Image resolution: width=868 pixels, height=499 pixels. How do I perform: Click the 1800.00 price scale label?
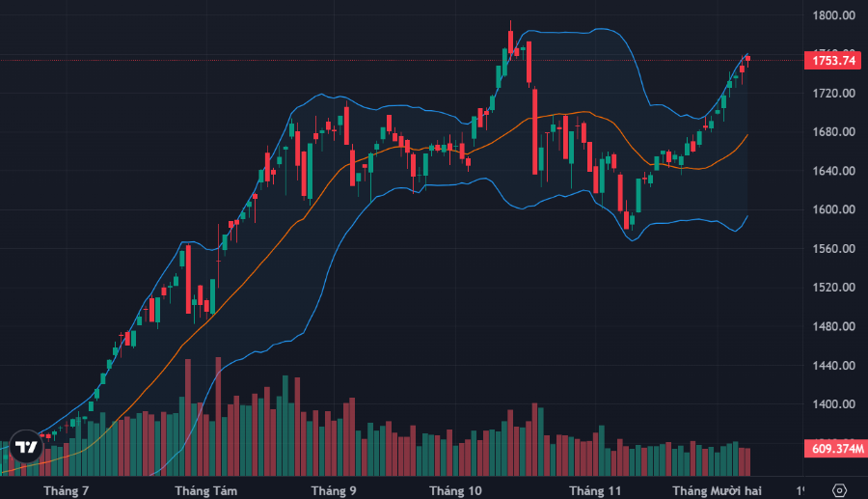click(x=834, y=15)
